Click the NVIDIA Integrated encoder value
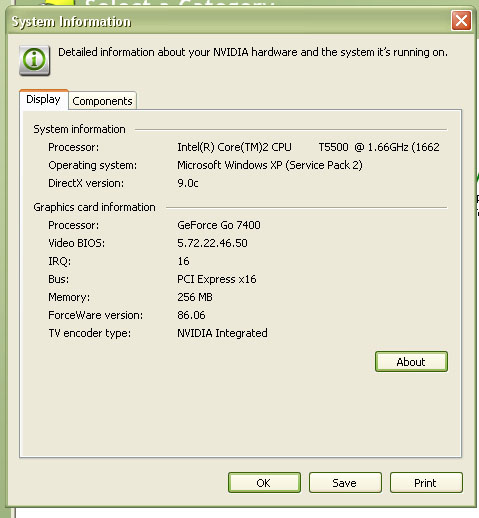This screenshot has width=479, height=518. [x=222, y=333]
